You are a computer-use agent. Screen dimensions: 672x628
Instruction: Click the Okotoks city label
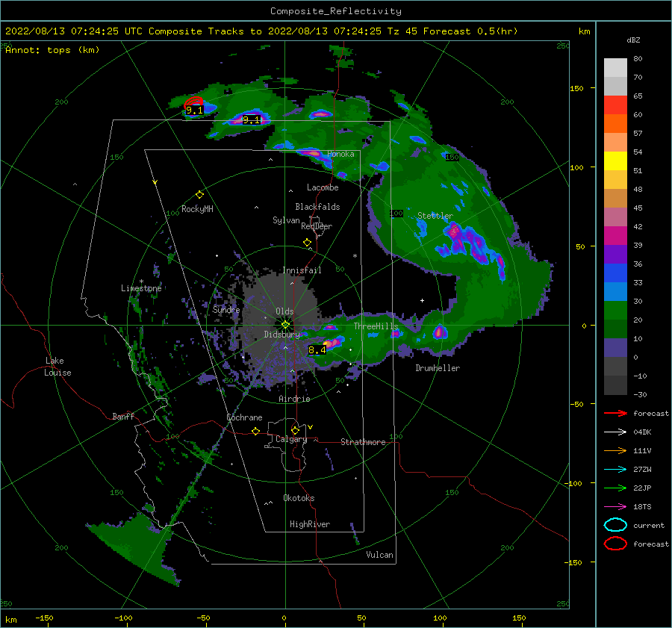click(x=299, y=498)
